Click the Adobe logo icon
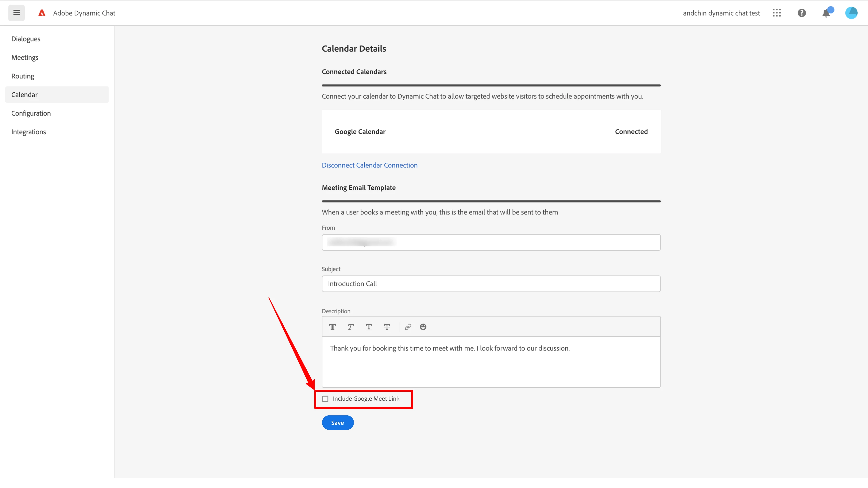Screen dimensions: 868x488 point(42,13)
